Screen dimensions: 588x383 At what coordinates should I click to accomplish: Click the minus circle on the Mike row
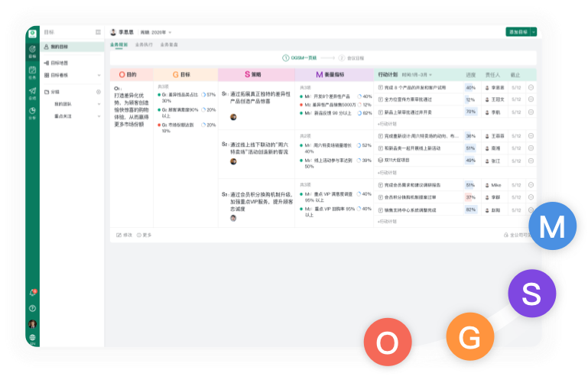point(531,185)
